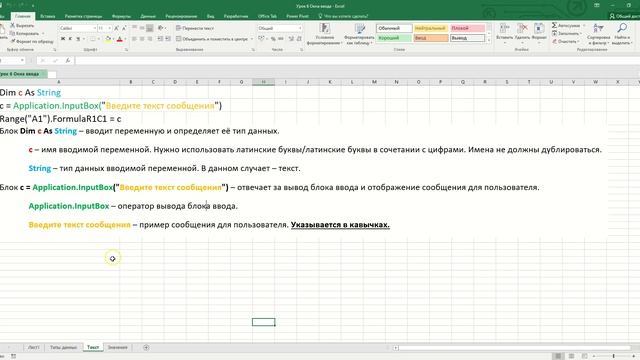Apply the Хороший (Good) cell style

(394, 38)
